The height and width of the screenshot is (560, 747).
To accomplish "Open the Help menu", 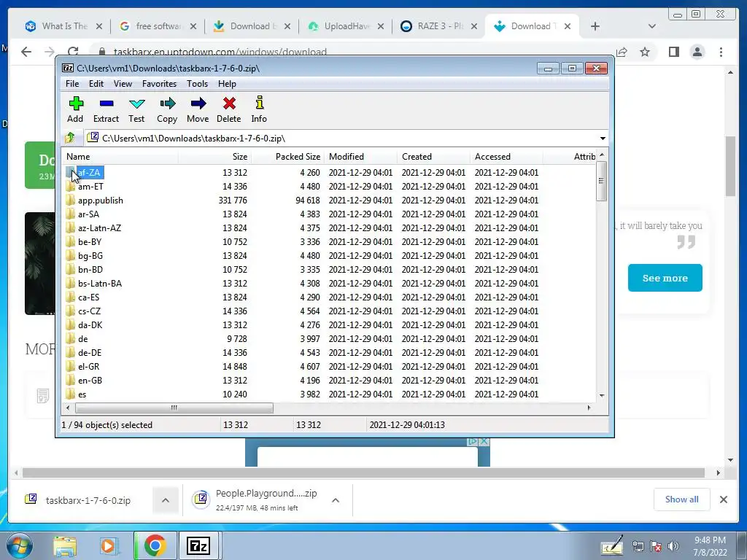I will click(x=227, y=84).
